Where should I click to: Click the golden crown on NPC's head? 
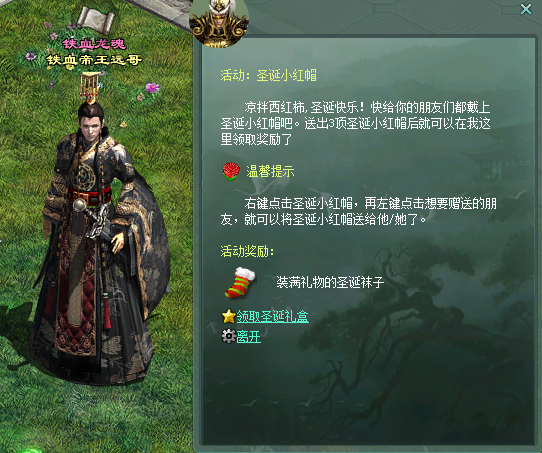click(90, 87)
